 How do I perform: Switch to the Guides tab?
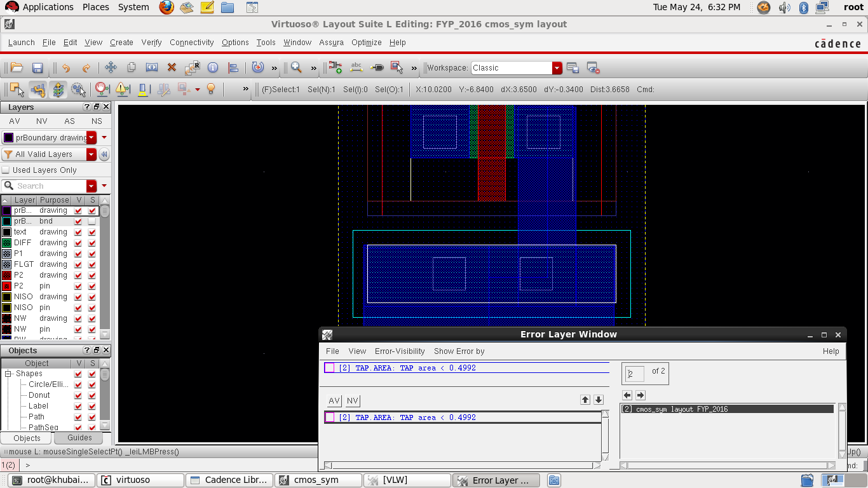[x=79, y=438]
